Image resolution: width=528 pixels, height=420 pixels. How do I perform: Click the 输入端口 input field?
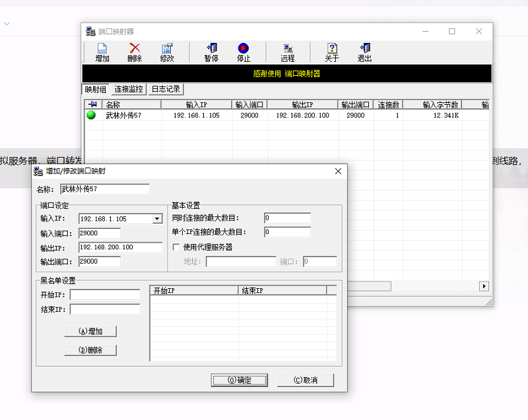tap(100, 233)
